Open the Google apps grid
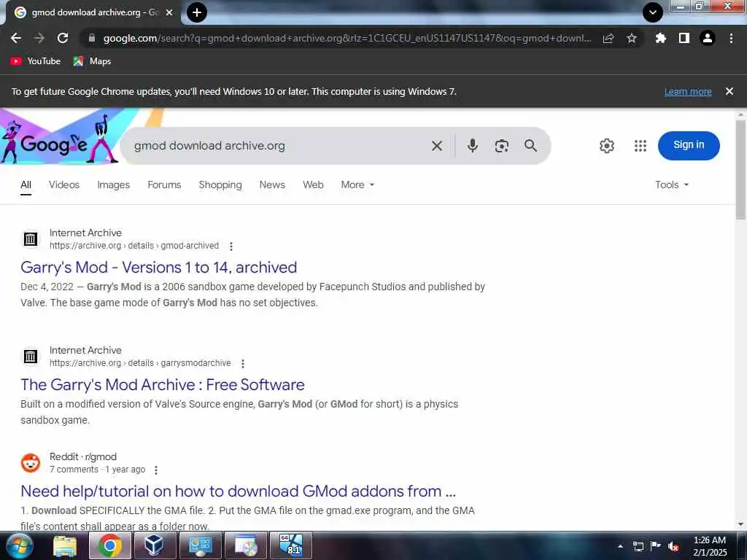This screenshot has height=560, width=747. point(640,146)
